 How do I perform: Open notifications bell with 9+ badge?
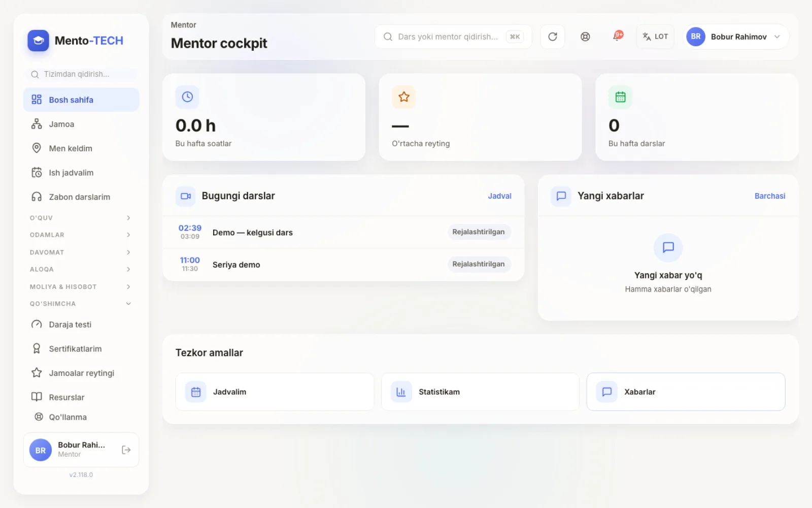click(618, 37)
